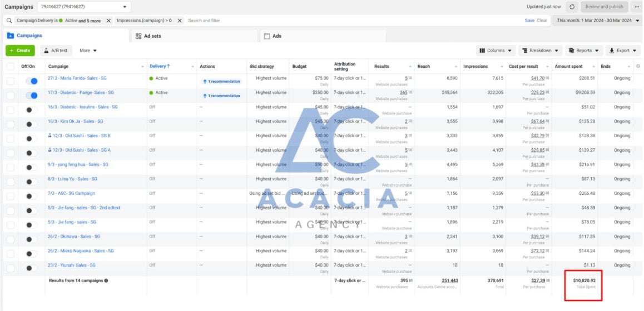Click the 365 results value
The width and height of the screenshot is (644, 311).
[x=404, y=92]
